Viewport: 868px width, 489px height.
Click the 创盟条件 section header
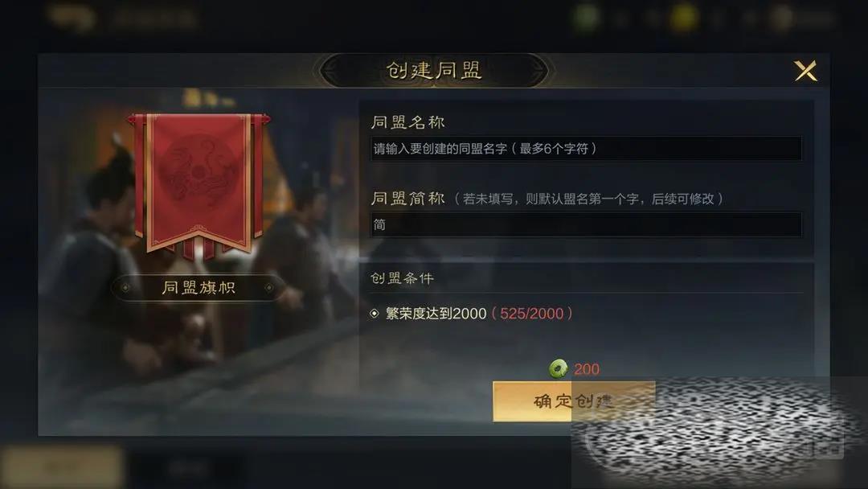click(402, 278)
